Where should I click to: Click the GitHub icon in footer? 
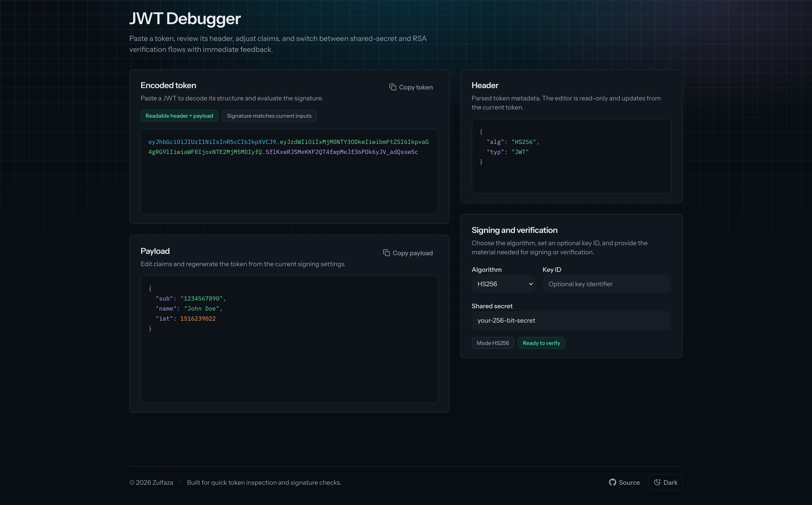tap(612, 482)
